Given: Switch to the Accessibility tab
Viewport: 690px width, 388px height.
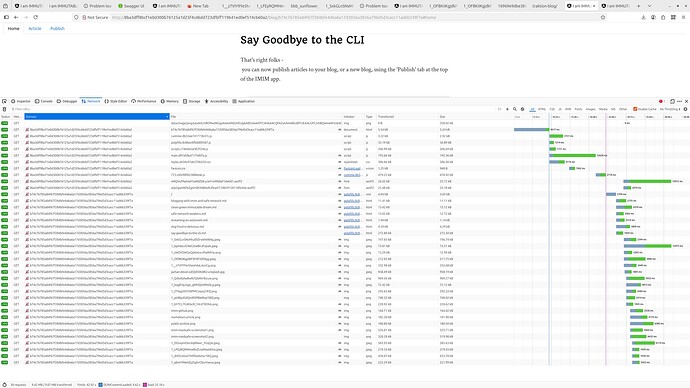Looking at the screenshot, I should click(x=217, y=101).
